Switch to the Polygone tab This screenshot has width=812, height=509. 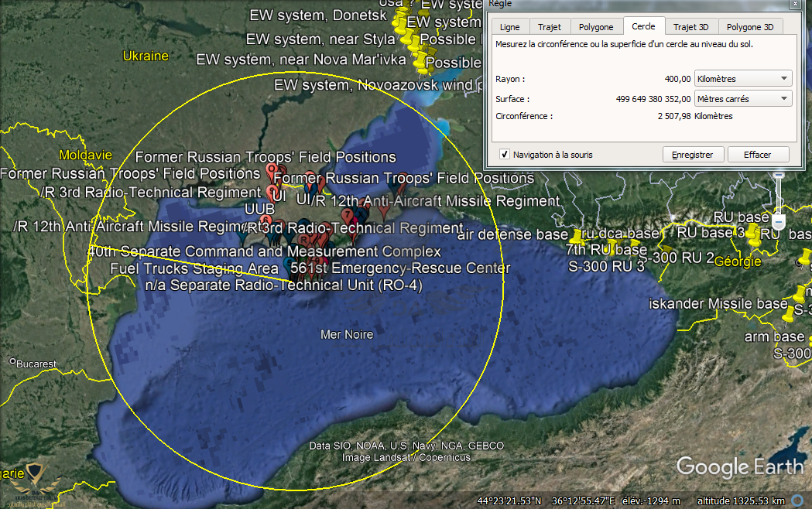[596, 27]
